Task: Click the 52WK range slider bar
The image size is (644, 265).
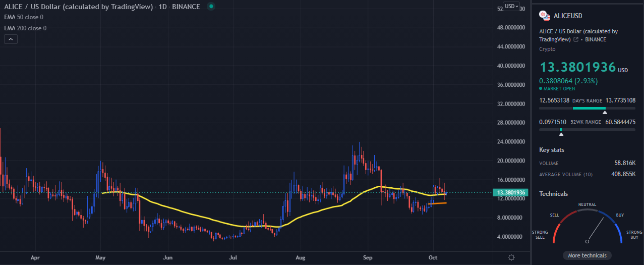Action: [587, 130]
